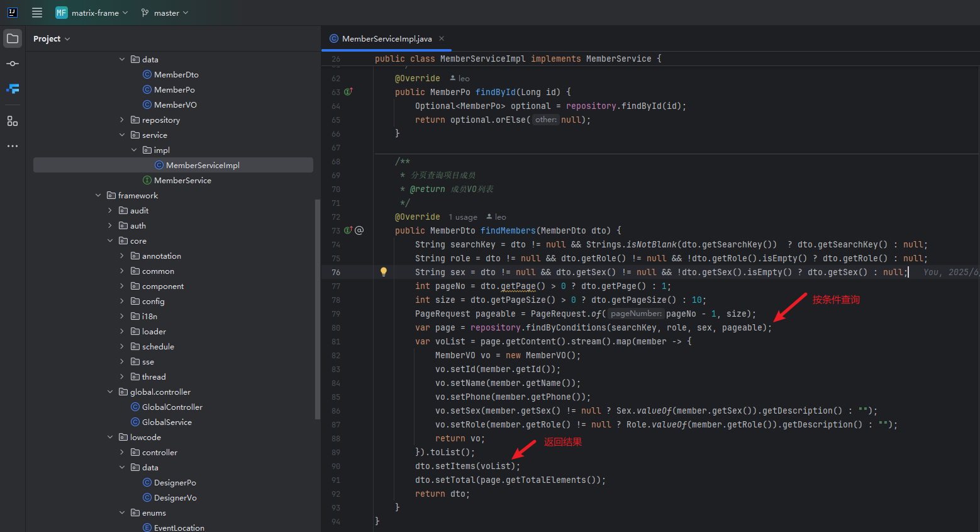Open MemberDto class in project tree

coord(176,75)
